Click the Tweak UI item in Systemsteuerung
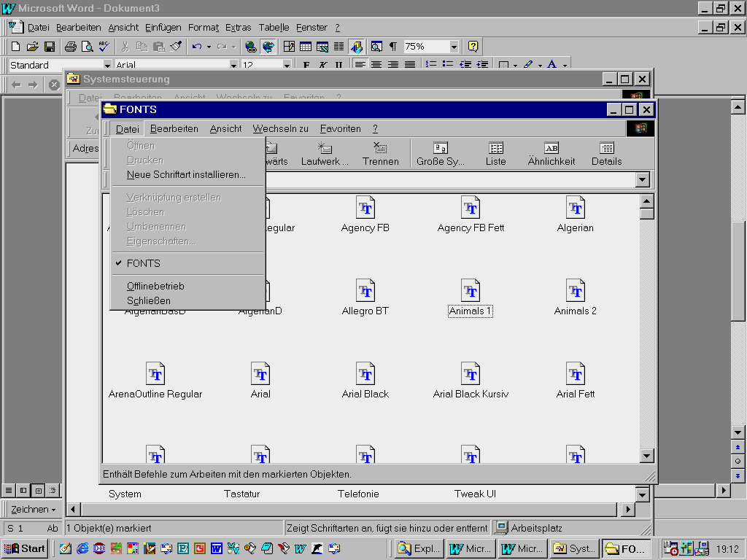Viewport: 747px width, 560px height. pos(475,494)
